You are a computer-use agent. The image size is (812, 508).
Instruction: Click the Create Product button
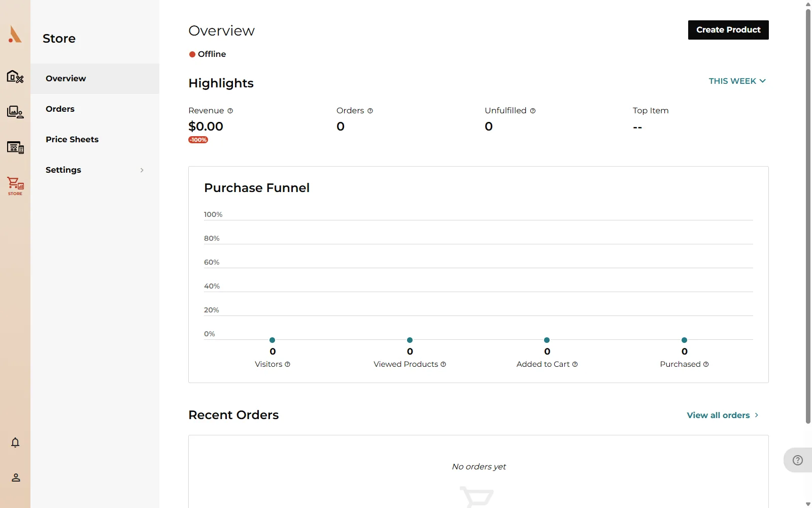tap(728, 30)
